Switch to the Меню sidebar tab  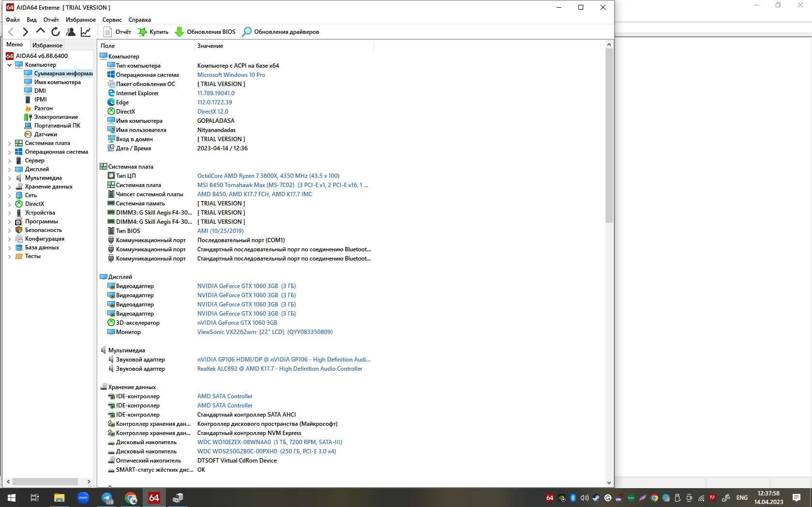[x=15, y=44]
